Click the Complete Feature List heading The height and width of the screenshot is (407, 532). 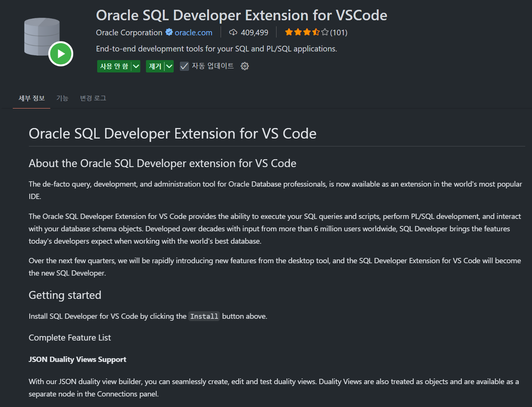coord(70,338)
